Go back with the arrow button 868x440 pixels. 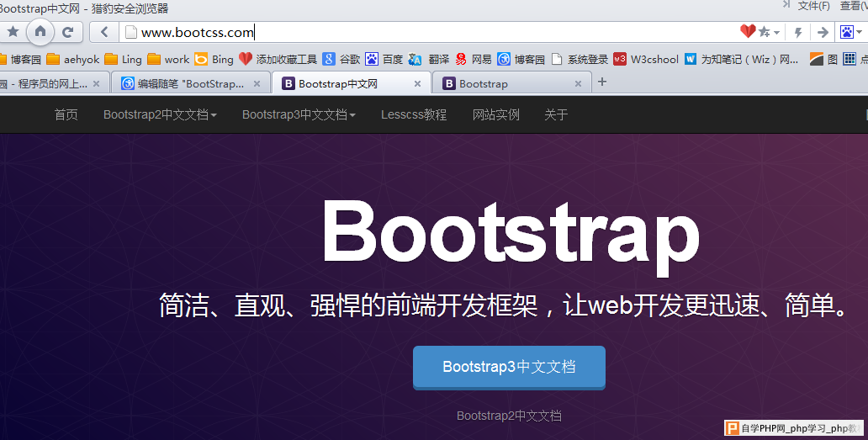click(104, 32)
